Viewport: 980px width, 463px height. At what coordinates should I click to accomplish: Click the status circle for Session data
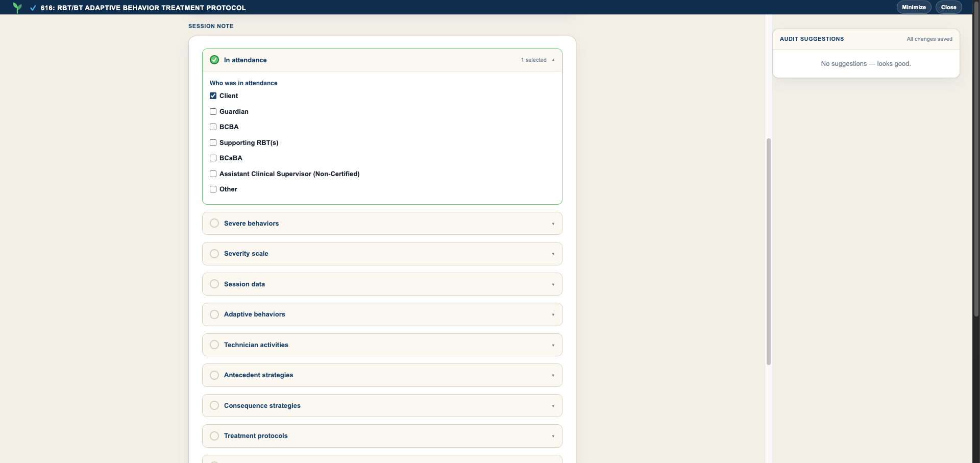[214, 284]
